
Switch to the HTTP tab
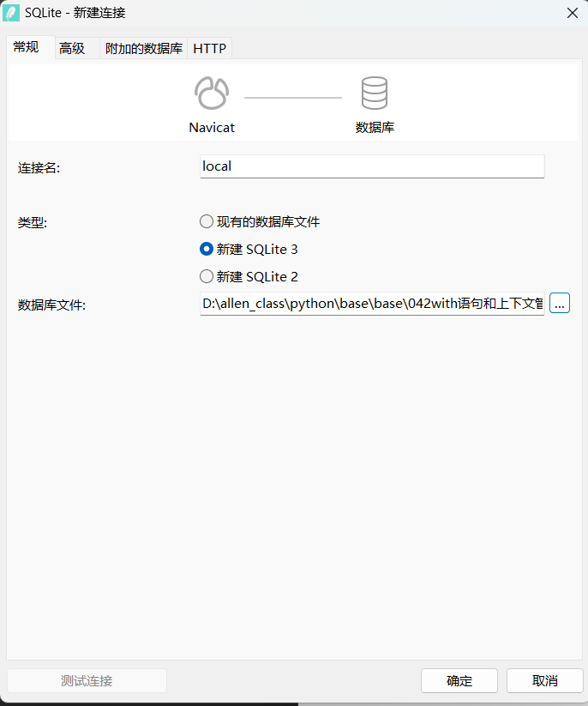(209, 48)
